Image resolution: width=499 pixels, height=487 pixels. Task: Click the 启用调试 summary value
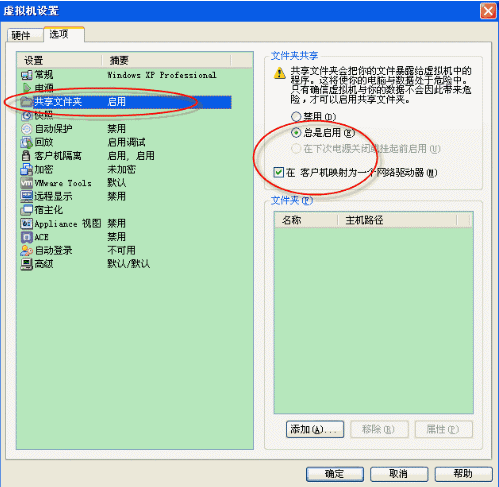point(126,142)
